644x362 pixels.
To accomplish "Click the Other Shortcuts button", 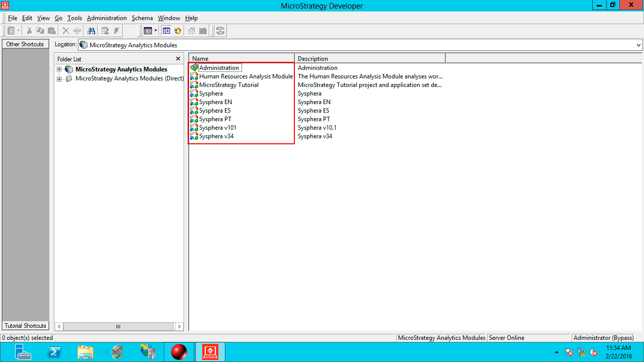I will tap(25, 44).
